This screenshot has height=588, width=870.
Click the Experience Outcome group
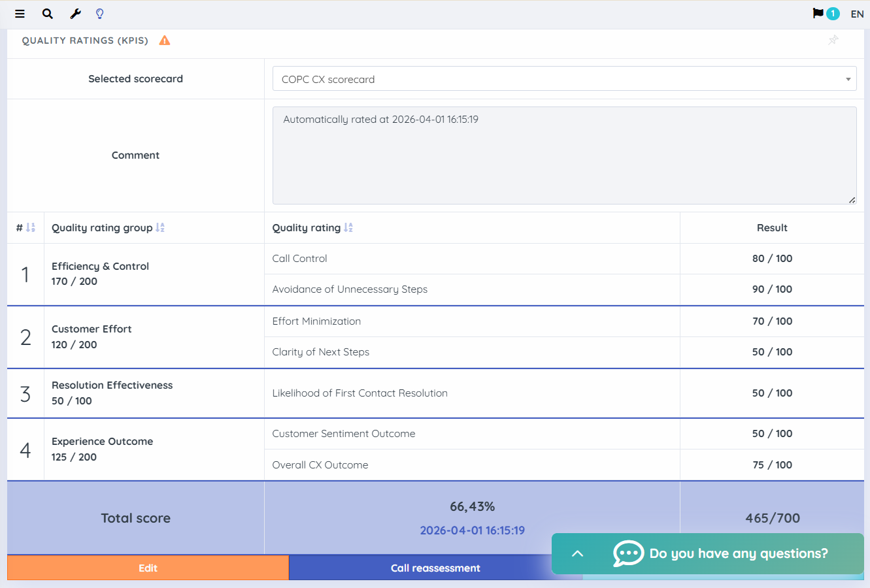click(x=103, y=441)
